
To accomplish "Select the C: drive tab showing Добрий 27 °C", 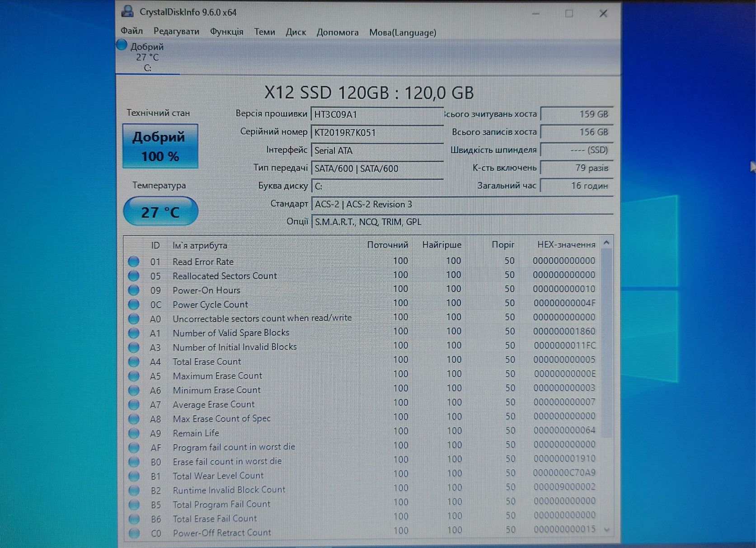I will [x=147, y=57].
